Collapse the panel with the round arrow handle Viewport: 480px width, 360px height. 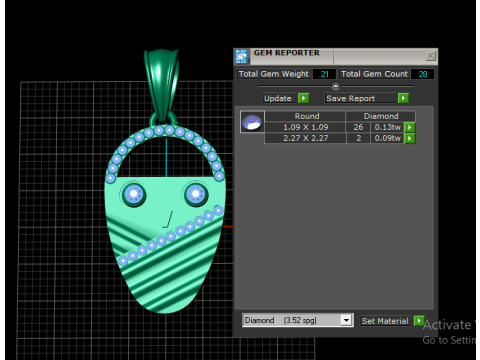[336, 86]
